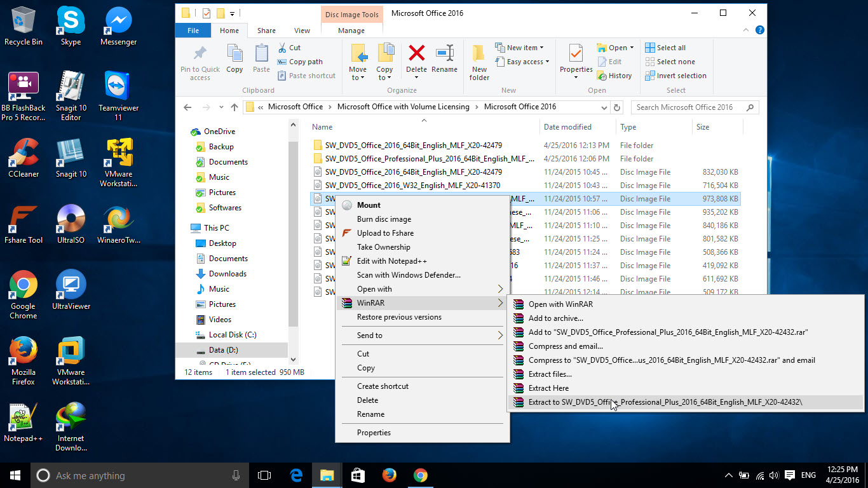Choose Extract files...
This screenshot has width=868, height=488.
click(686, 374)
